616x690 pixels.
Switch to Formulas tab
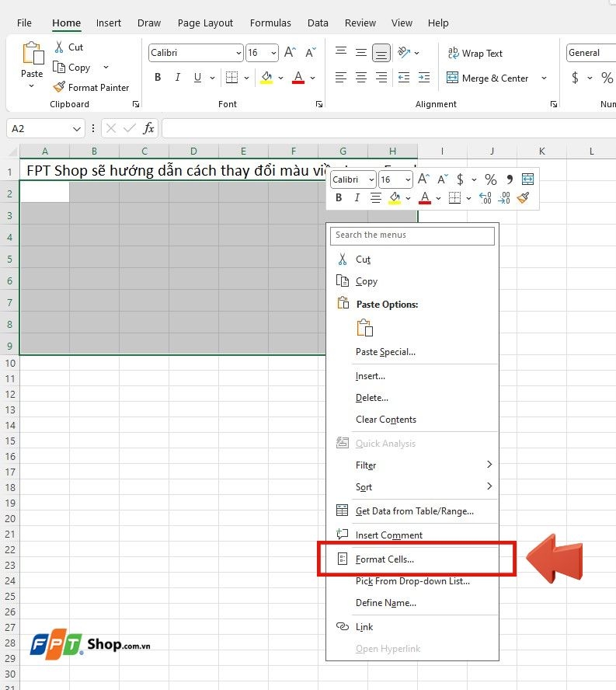270,23
